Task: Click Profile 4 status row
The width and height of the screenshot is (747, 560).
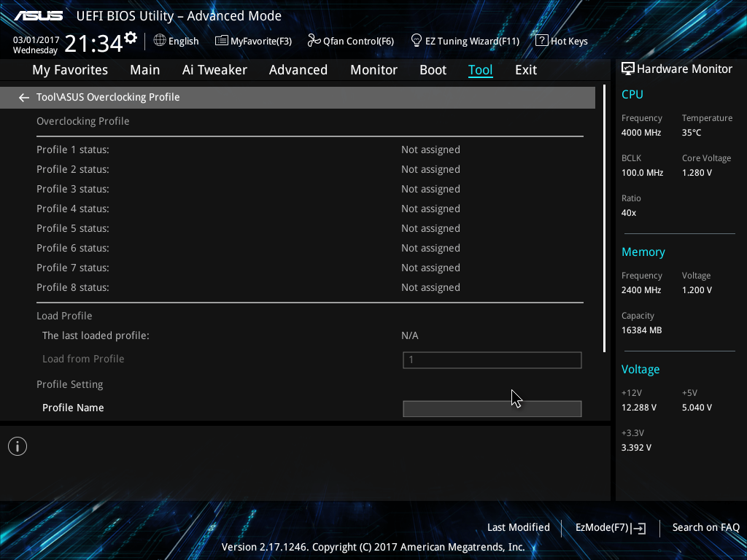Action: coord(309,209)
